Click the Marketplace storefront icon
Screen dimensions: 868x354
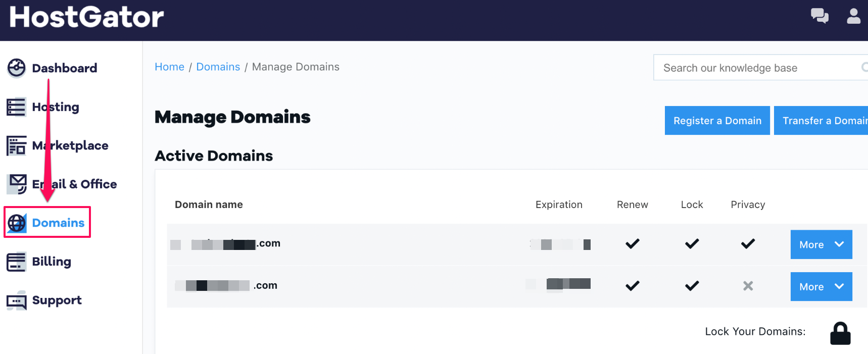pyautogui.click(x=16, y=145)
